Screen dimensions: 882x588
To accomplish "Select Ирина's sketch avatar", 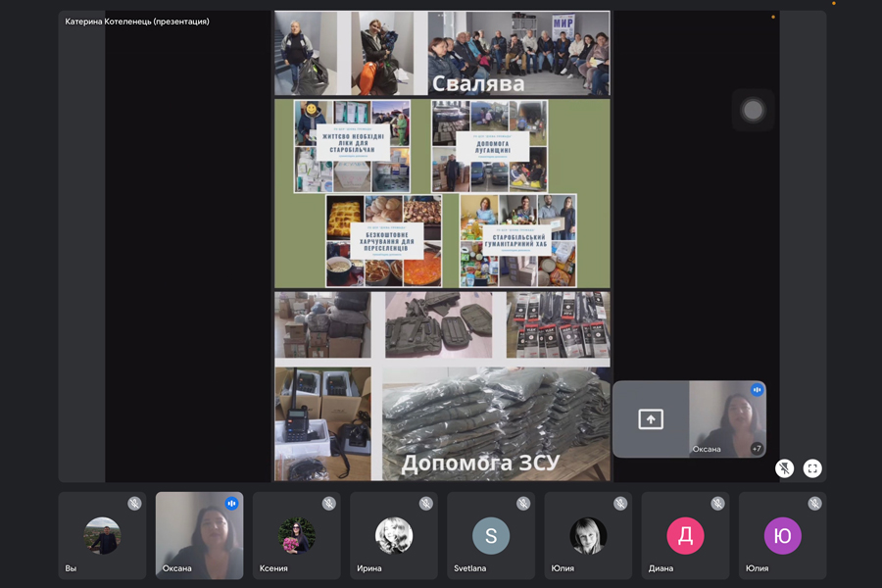I will point(394,536).
